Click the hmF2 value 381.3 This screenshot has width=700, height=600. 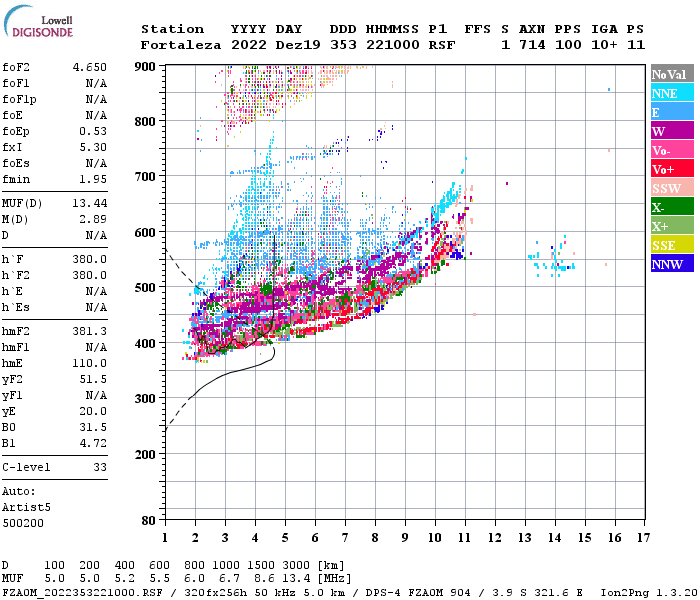pyautogui.click(x=90, y=331)
